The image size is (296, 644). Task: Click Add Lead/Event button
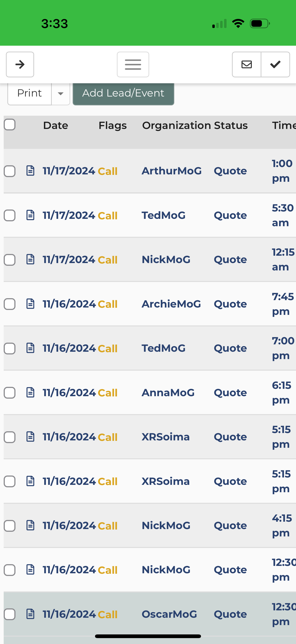(123, 94)
